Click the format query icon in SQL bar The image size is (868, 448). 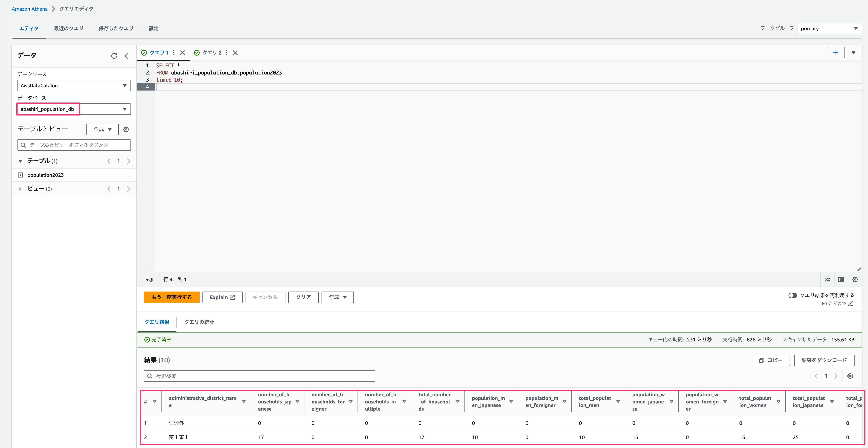827,279
